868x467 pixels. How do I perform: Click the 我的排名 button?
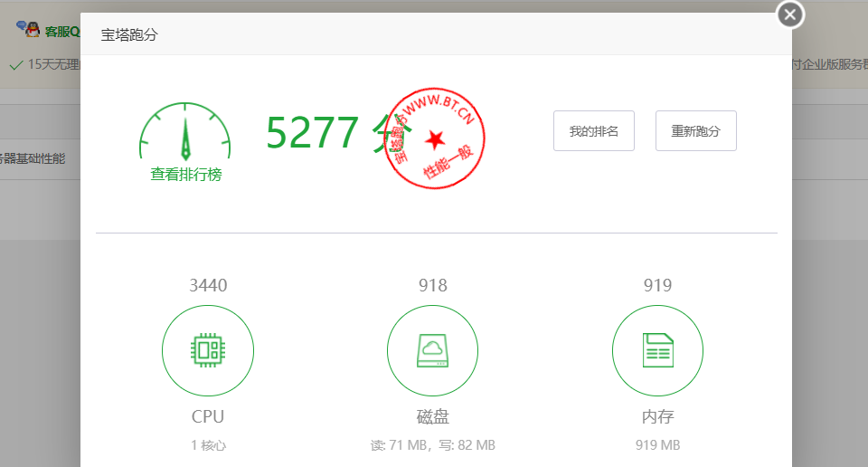(593, 130)
